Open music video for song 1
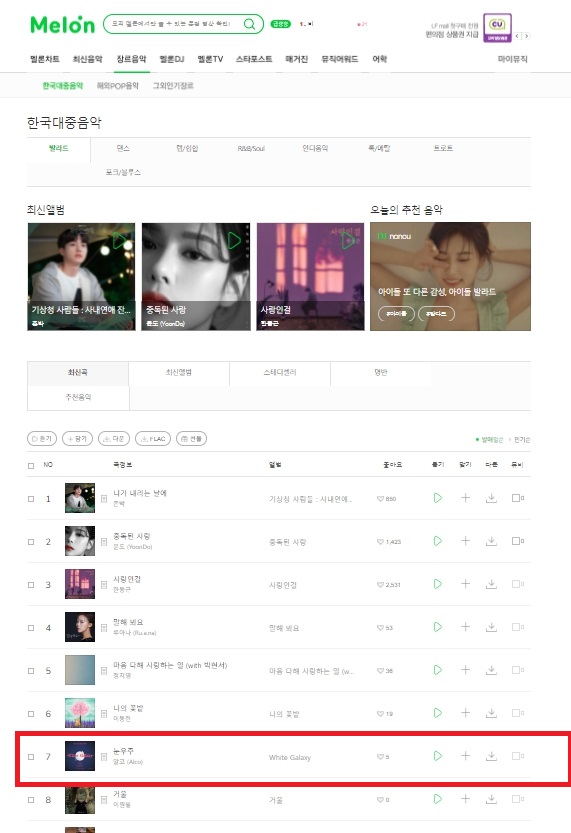571x833 pixels. click(517, 498)
